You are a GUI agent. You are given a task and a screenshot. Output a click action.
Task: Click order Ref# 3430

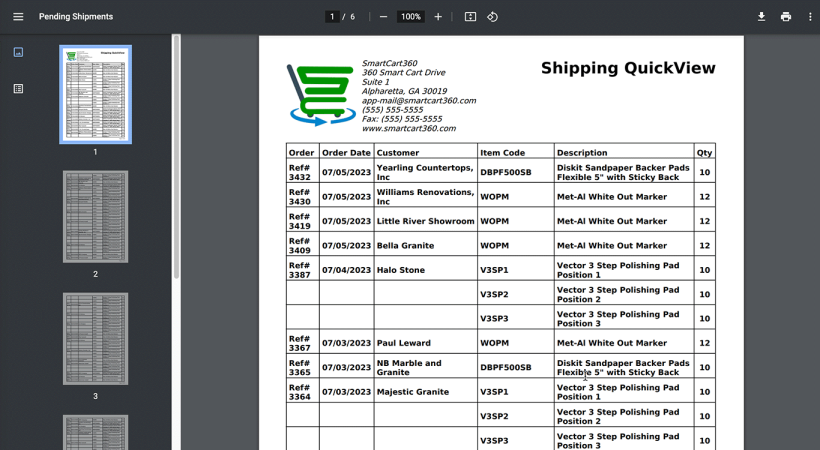click(x=300, y=197)
